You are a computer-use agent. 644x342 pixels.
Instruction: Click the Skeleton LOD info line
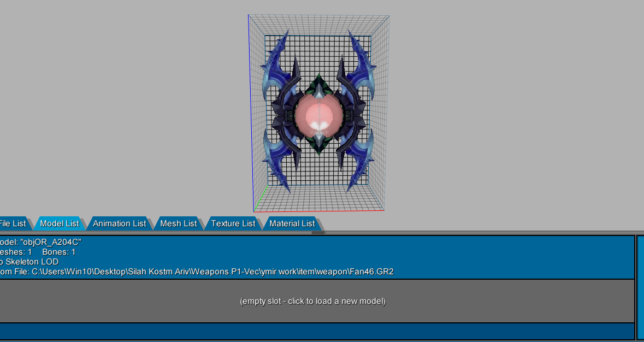pos(29,262)
